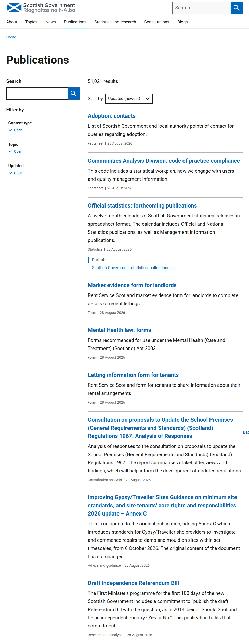Go to the Consultations nav item
This screenshot has width=249, height=644.
(157, 22)
